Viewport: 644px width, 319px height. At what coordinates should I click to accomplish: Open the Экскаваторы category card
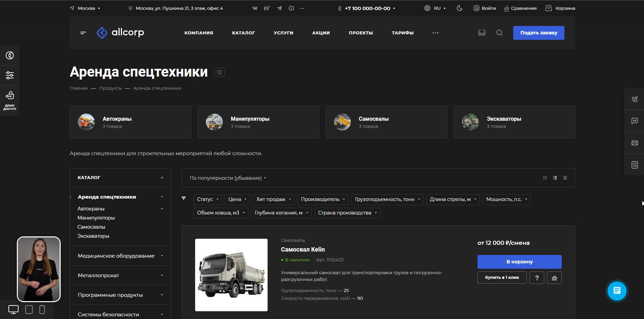point(515,122)
